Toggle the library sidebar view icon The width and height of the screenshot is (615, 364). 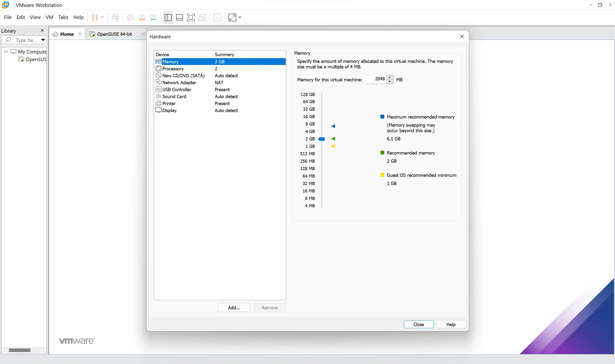coord(168,18)
